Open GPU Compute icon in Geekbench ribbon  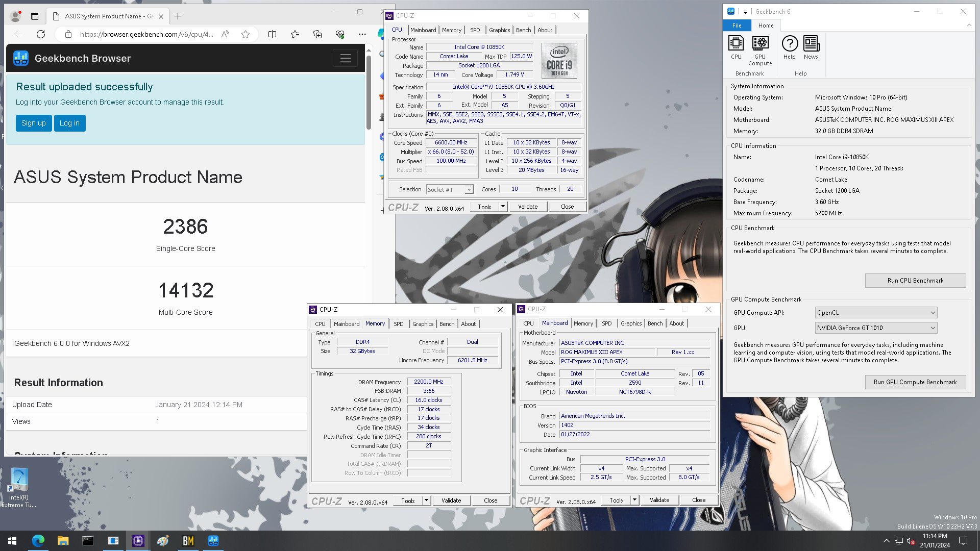point(760,51)
